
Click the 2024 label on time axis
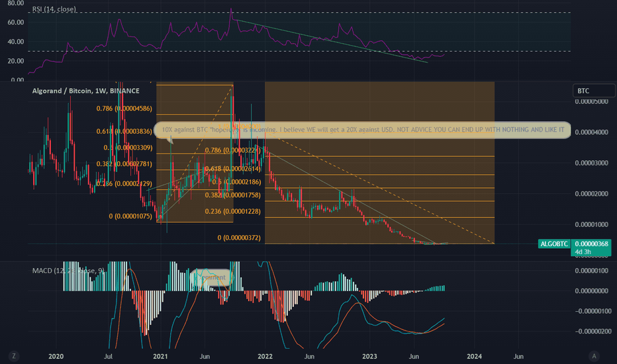474,357
